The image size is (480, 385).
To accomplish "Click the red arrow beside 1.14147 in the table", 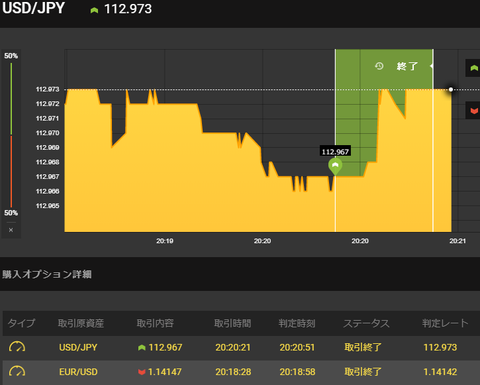I will [142, 372].
